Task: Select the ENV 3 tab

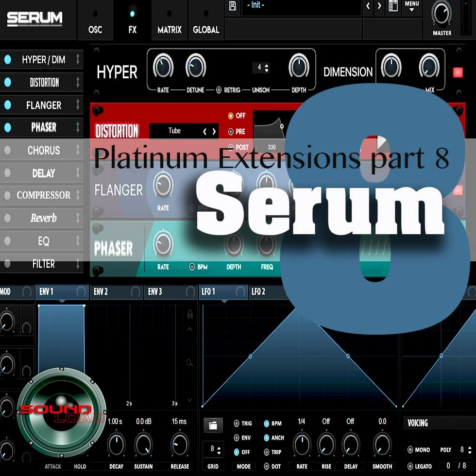Action: [170, 292]
